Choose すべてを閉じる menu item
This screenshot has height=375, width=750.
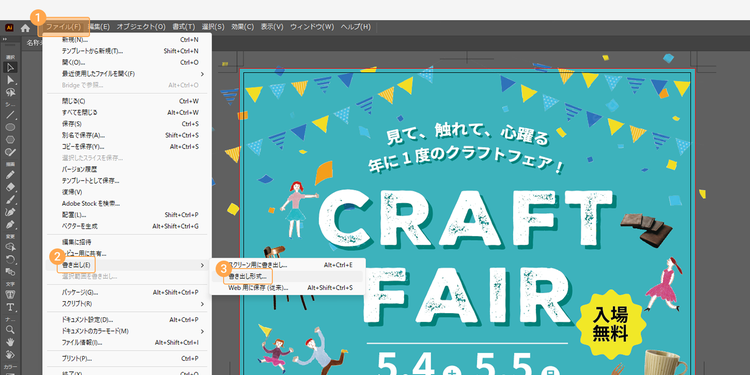pyautogui.click(x=127, y=112)
